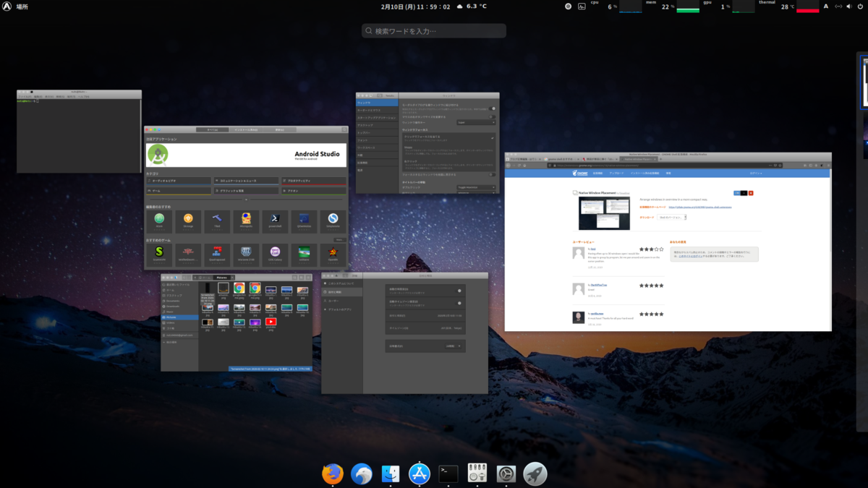Open the new tab plus button in Firefox
This screenshot has height=488, width=868.
click(x=660, y=159)
